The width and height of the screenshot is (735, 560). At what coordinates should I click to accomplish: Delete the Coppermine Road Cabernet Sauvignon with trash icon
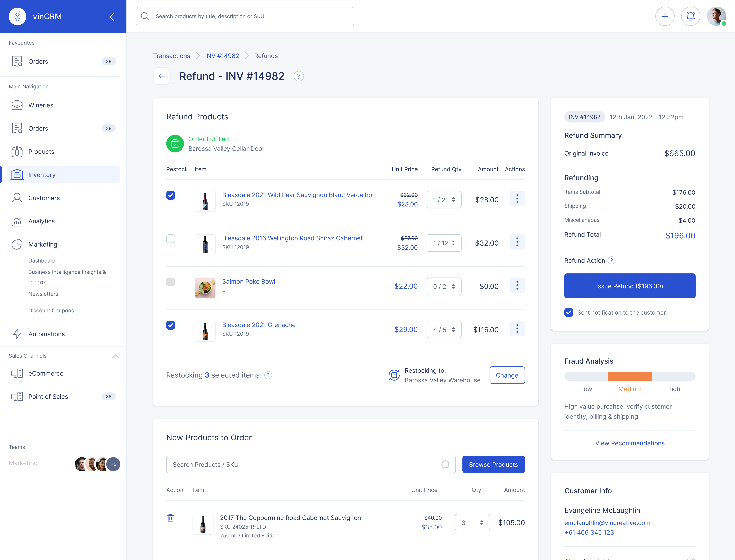pos(171,518)
